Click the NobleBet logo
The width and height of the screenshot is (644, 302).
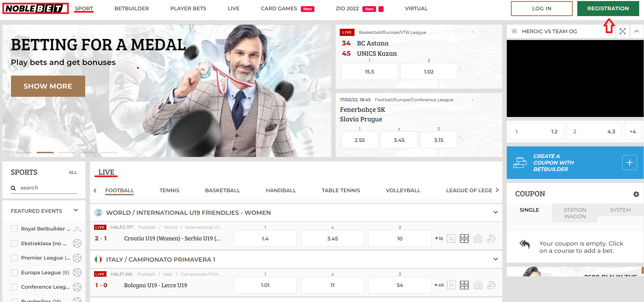tap(36, 8)
